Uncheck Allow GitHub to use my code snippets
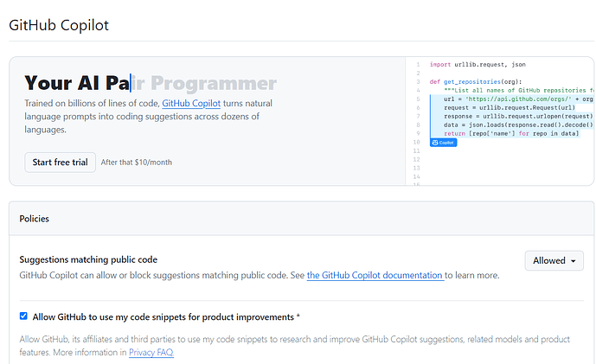This screenshot has width=596, height=364. (x=23, y=316)
